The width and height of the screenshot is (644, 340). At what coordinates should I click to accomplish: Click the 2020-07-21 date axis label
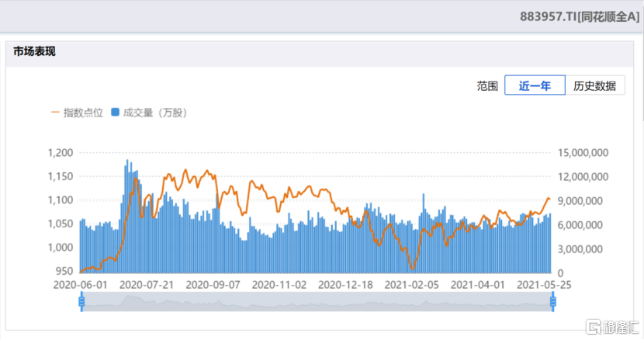click(x=147, y=285)
